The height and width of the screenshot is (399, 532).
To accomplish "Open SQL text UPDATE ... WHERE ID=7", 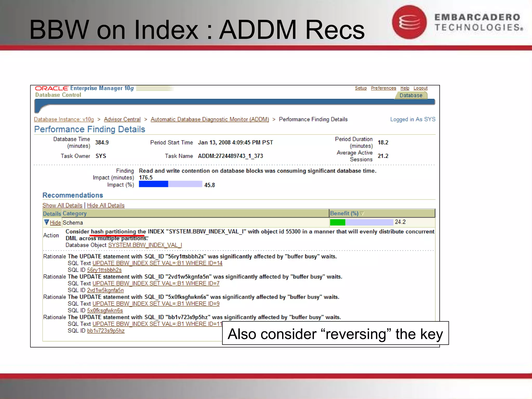I will point(156,283).
